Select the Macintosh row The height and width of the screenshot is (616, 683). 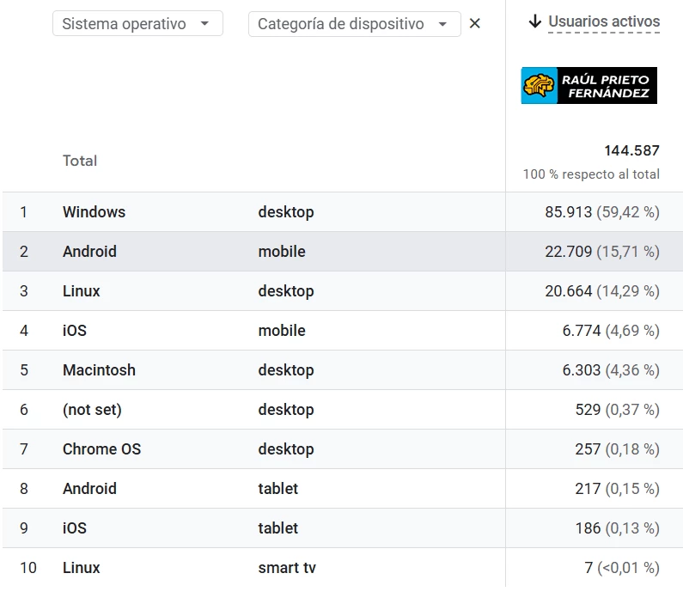click(x=99, y=370)
